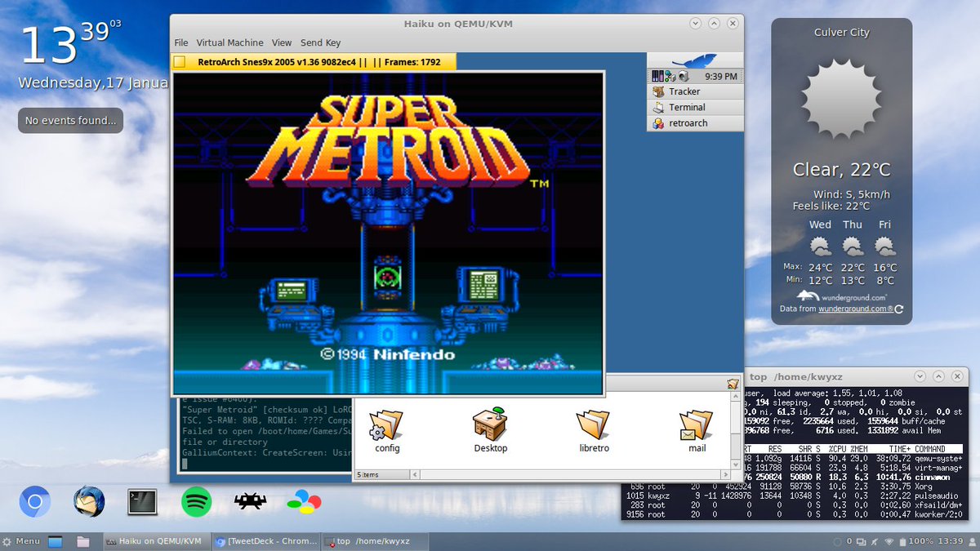Open the wunderground.com link in weather widget

click(x=856, y=309)
